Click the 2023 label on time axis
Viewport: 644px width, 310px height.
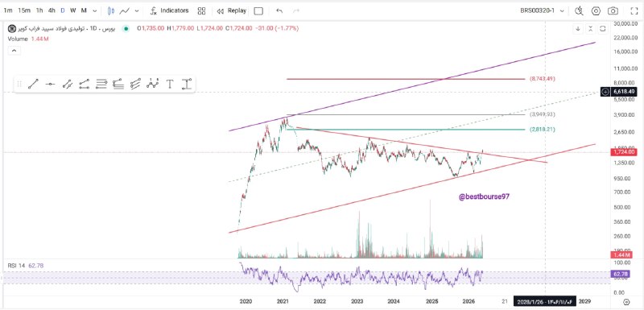tap(357, 301)
